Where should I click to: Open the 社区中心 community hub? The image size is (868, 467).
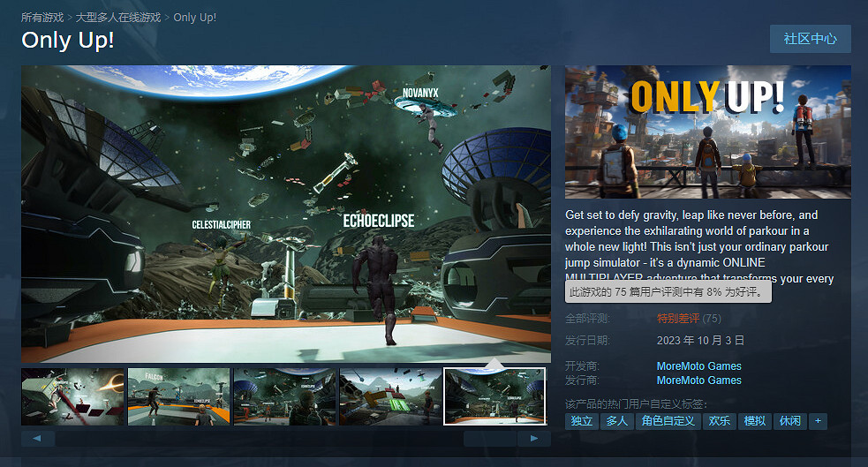(810, 39)
